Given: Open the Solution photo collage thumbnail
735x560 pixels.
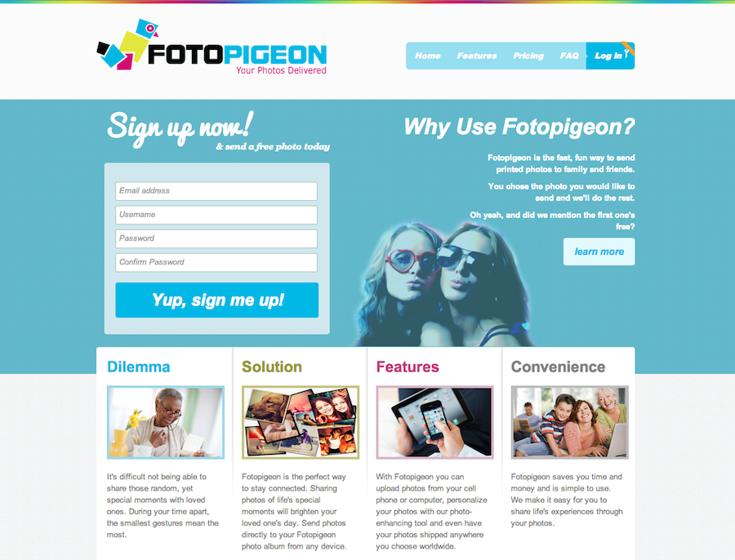Looking at the screenshot, I should click(x=301, y=422).
